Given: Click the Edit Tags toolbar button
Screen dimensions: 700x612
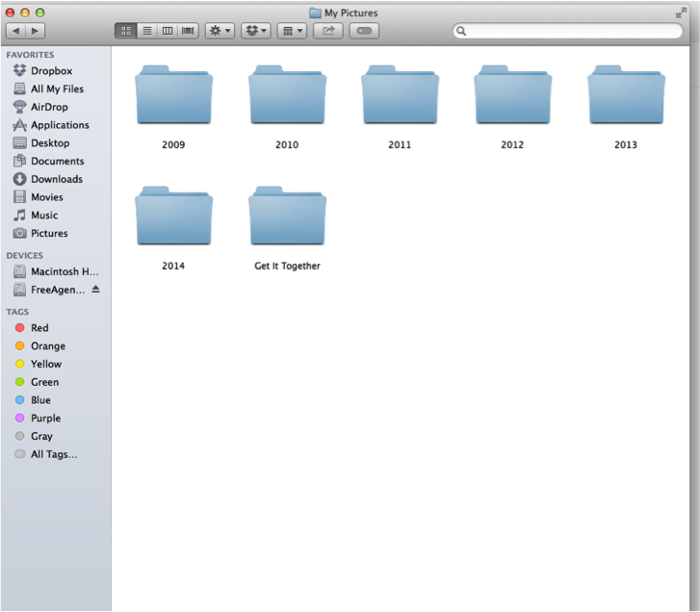Looking at the screenshot, I should pos(364,31).
